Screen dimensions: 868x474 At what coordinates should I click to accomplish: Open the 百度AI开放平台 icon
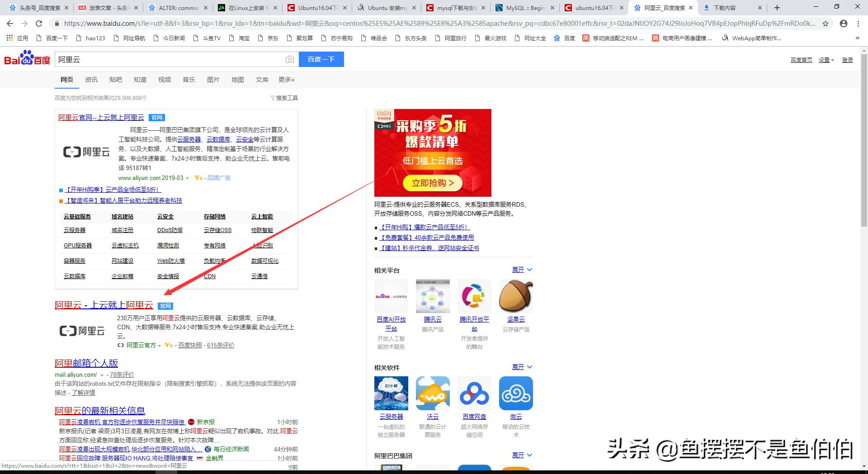pyautogui.click(x=391, y=296)
